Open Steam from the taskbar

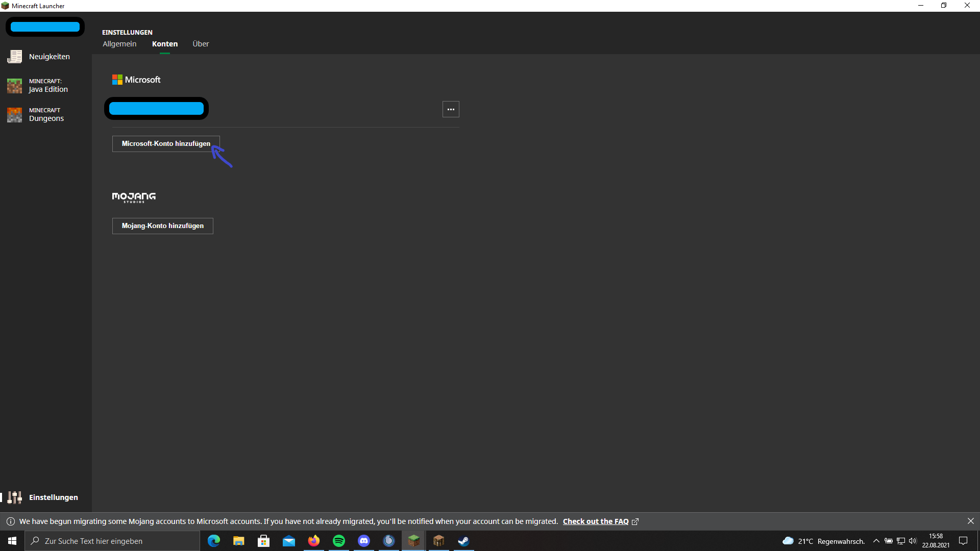click(x=463, y=541)
